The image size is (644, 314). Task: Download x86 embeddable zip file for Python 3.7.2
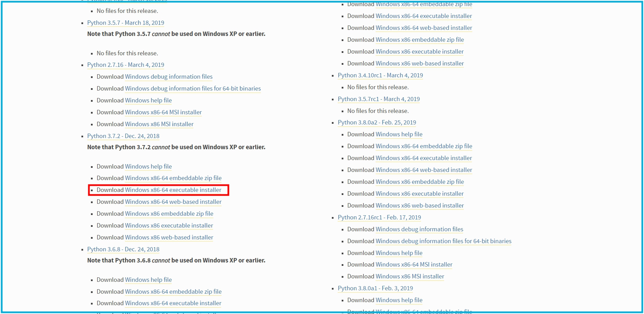[x=169, y=214]
